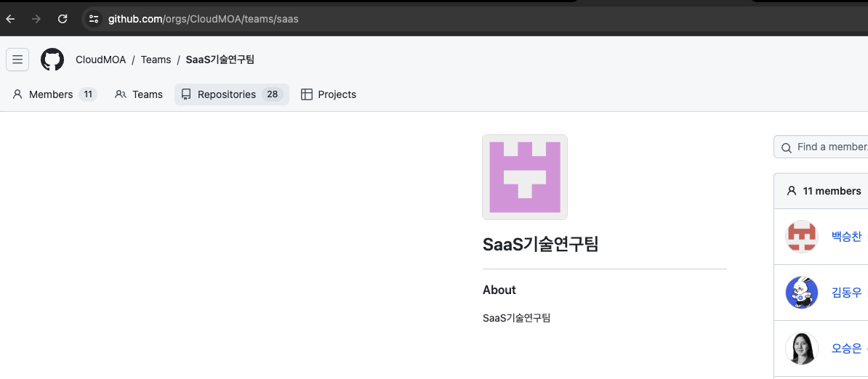Click the browser address bar URL
This screenshot has height=379, width=868.
204,19
